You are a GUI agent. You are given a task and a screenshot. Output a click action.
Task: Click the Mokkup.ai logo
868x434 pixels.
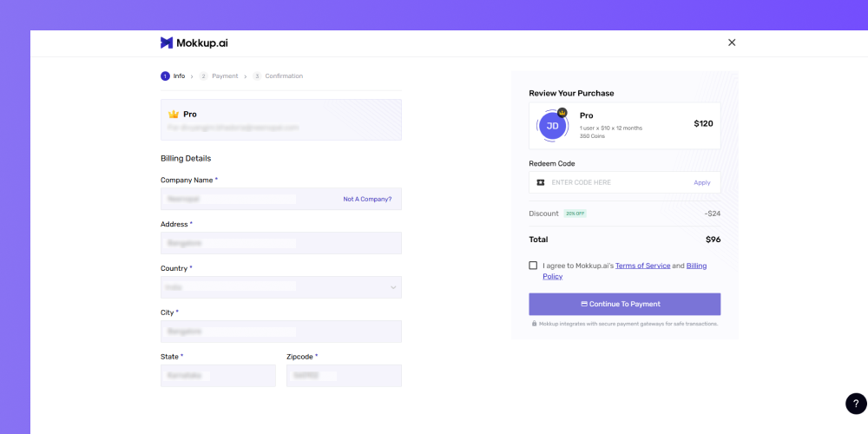(x=194, y=43)
